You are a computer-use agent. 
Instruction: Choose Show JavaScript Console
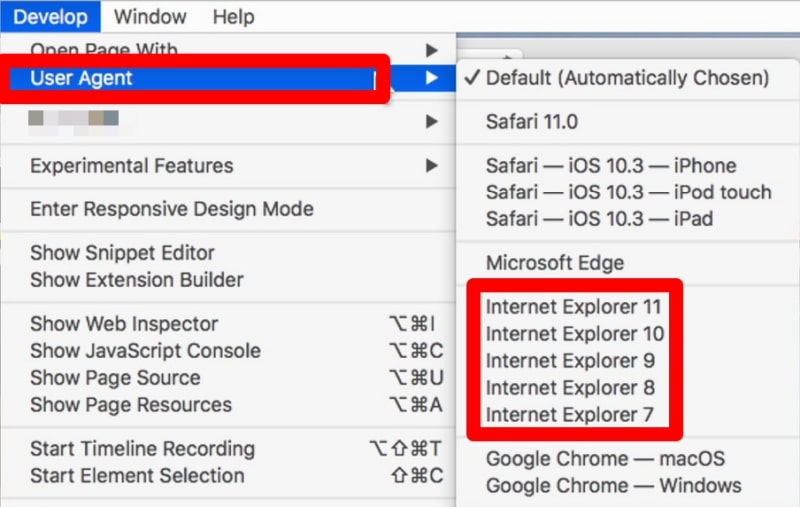point(228,351)
